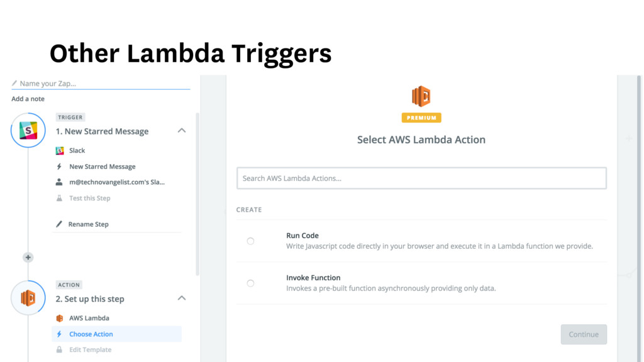Click the PREMIUM badge

coord(421,118)
